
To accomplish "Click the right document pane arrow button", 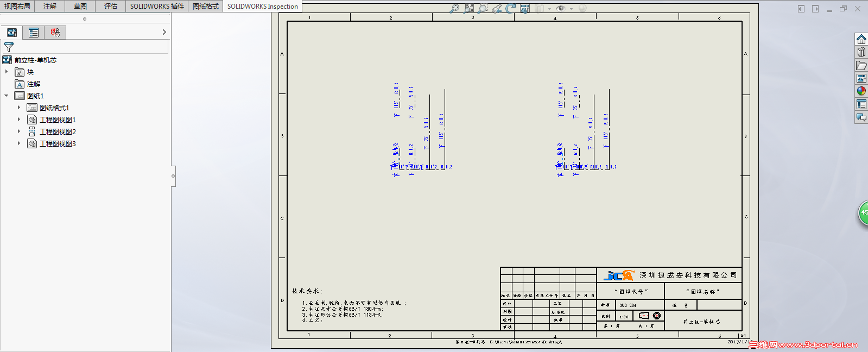I will pos(815,9).
